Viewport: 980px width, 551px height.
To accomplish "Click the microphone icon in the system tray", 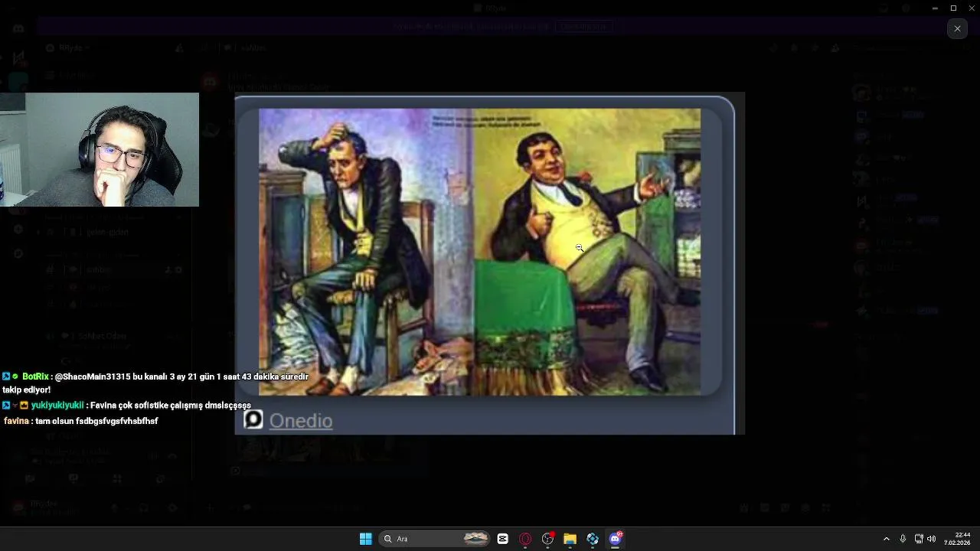I will [903, 539].
